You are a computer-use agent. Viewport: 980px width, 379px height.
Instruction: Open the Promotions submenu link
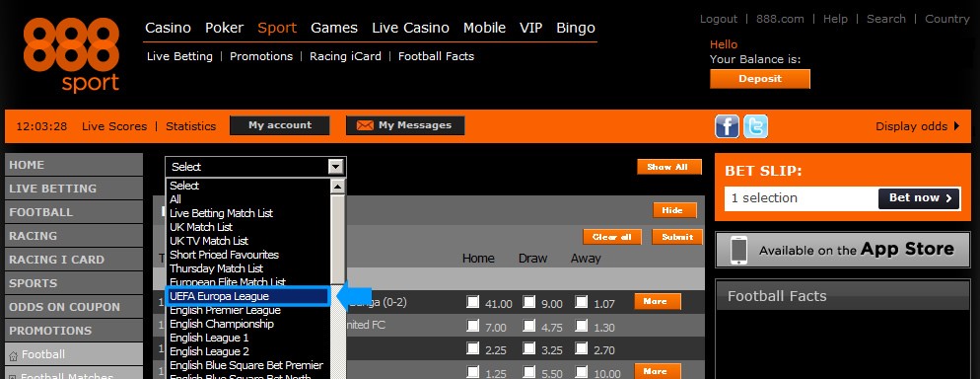coord(261,56)
